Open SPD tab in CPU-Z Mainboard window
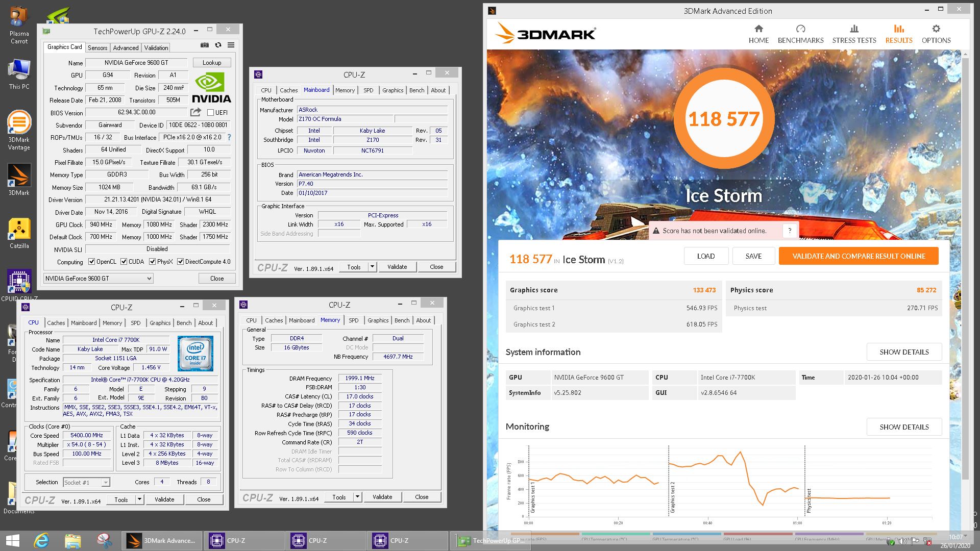The height and width of the screenshot is (551, 980). click(368, 90)
